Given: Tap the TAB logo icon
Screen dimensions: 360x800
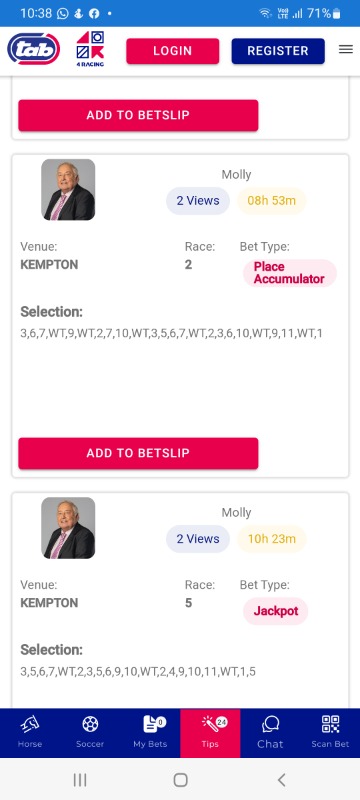Looking at the screenshot, I should pyautogui.click(x=34, y=49).
